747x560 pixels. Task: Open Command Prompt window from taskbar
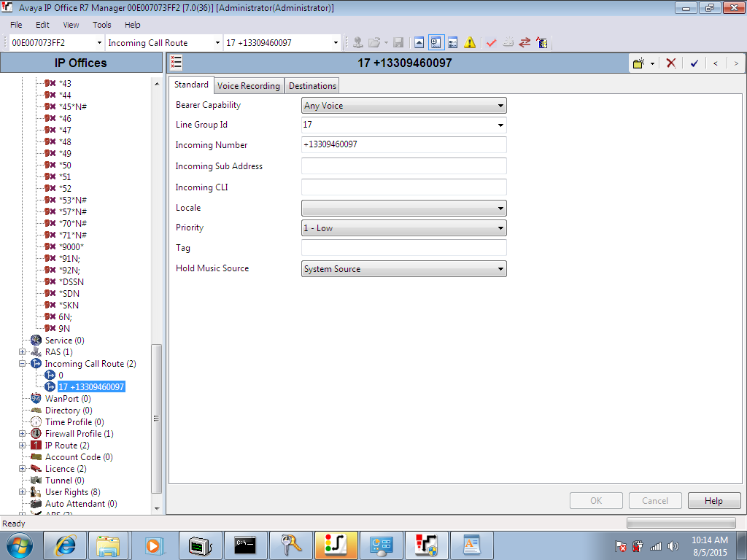[x=246, y=545]
